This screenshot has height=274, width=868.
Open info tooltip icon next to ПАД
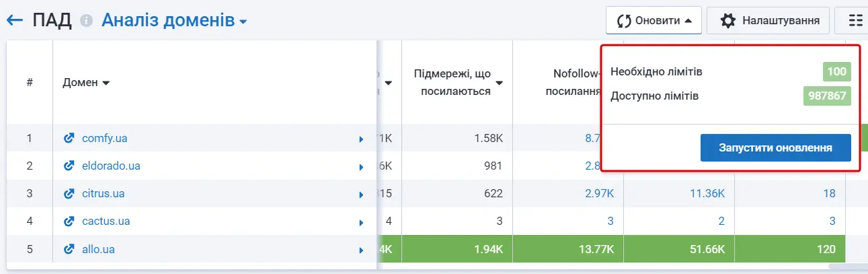pos(86,21)
